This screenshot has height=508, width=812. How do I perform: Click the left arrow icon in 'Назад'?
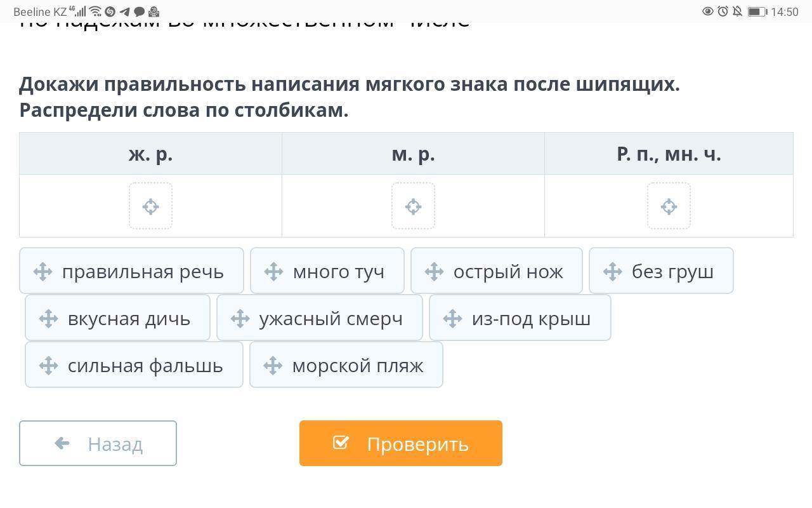point(62,443)
